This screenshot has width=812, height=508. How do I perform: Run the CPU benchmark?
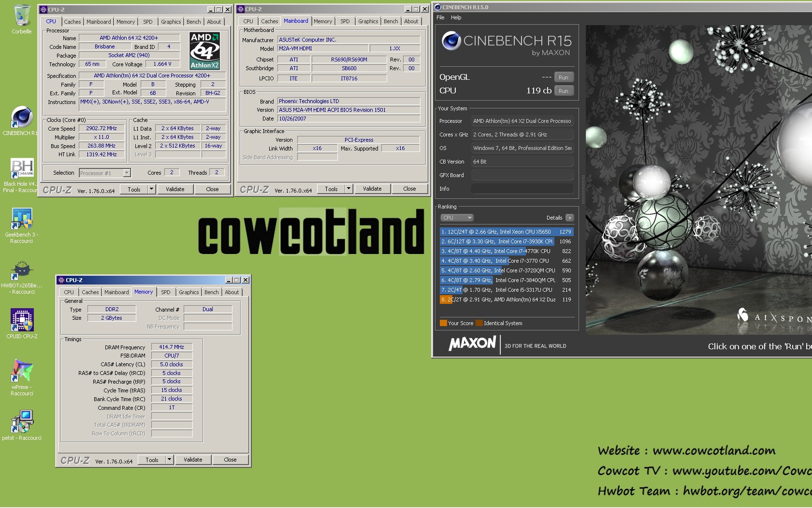pos(564,91)
